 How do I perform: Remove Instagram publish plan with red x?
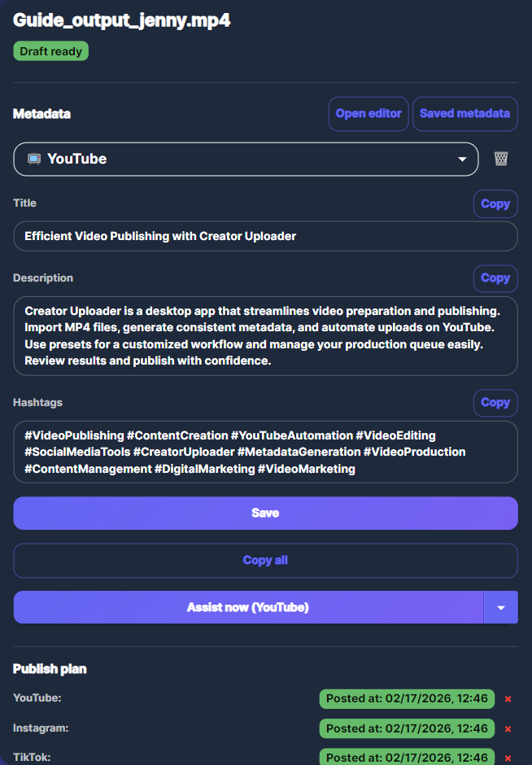tap(508, 728)
